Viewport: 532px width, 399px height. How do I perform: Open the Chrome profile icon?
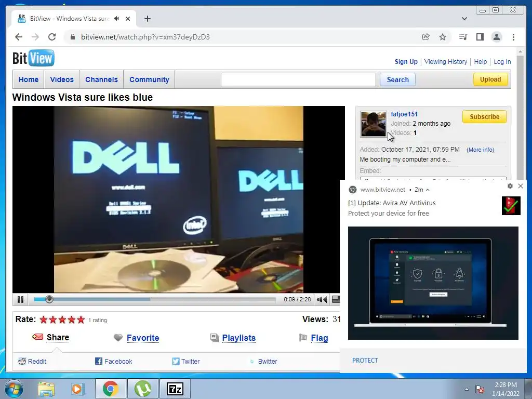pos(497,37)
